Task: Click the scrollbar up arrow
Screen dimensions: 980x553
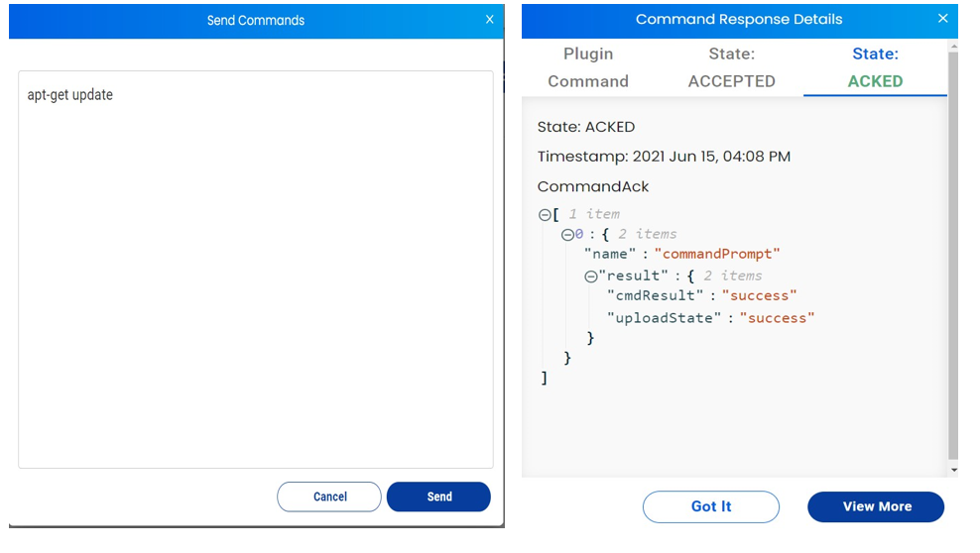Action: (x=954, y=47)
